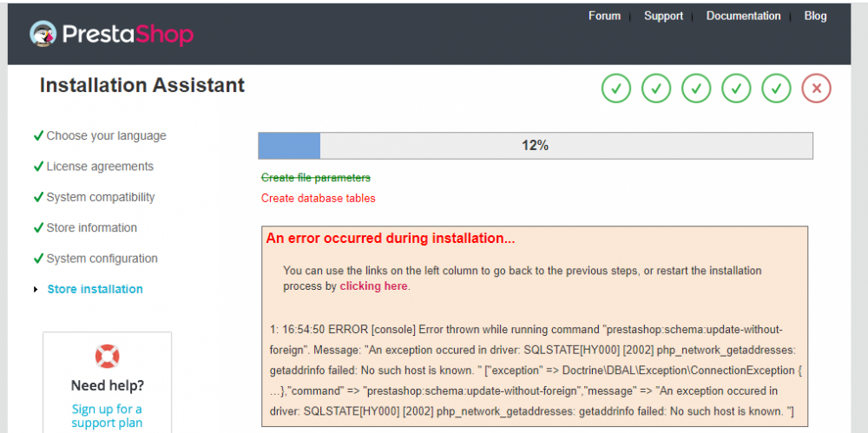This screenshot has width=868, height=433.
Task: Open the Forum link in header
Action: [604, 16]
